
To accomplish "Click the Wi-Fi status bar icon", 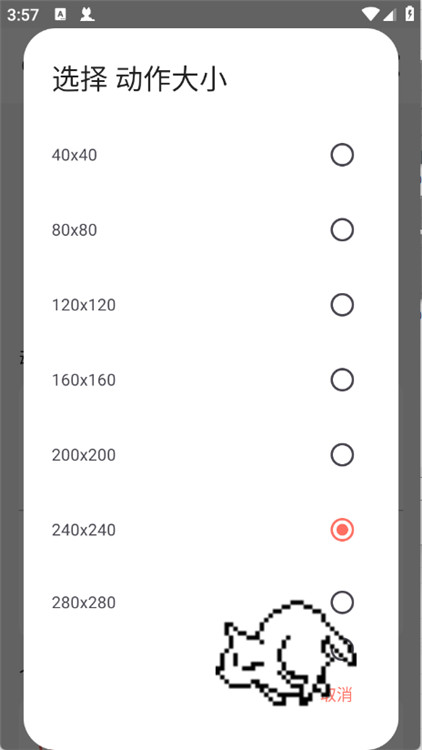I will [x=370, y=14].
